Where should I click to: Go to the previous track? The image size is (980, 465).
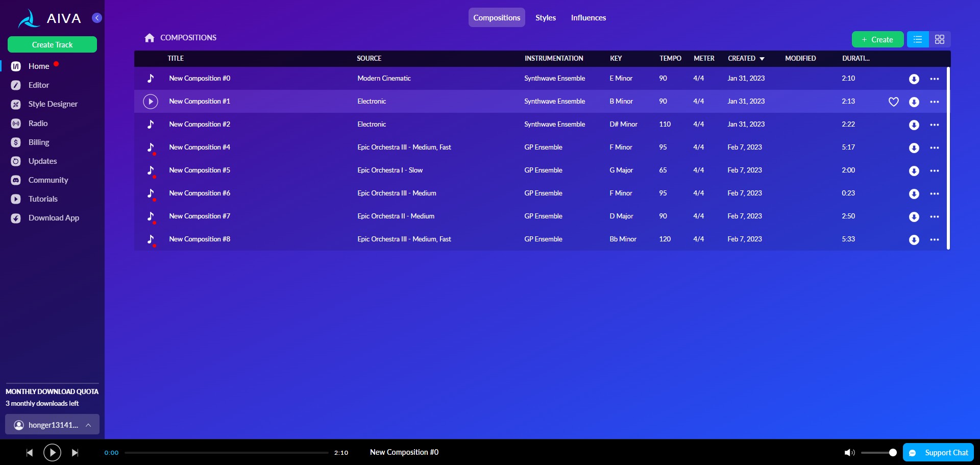30,453
